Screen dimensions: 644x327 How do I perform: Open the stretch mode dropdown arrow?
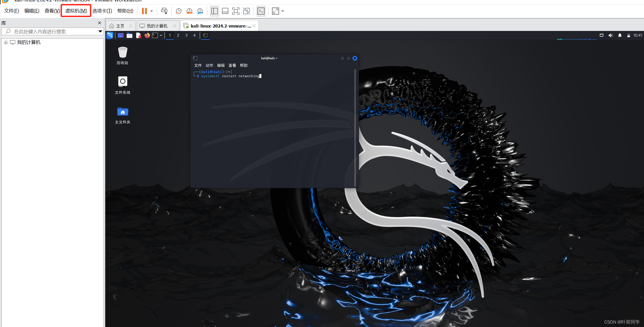click(x=283, y=11)
